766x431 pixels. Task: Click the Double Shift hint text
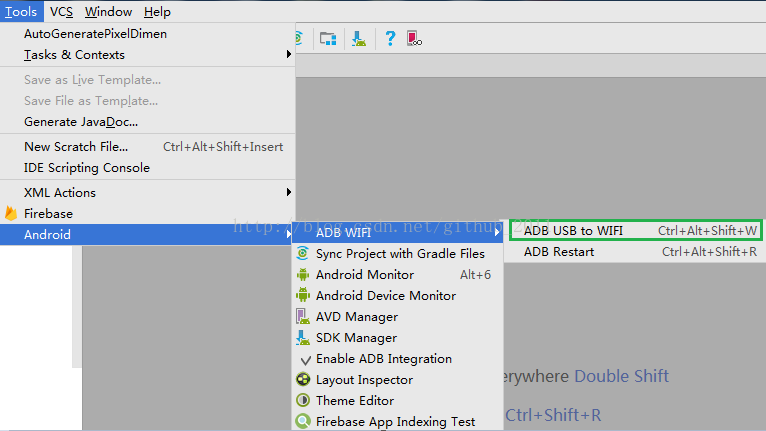coord(621,376)
